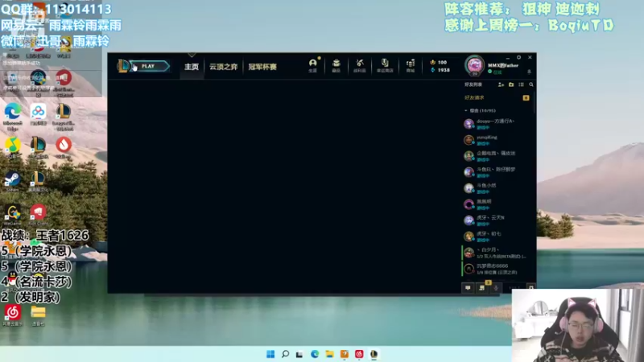Open Task View on taskbar
Screen dimensions: 644x362
(299, 354)
